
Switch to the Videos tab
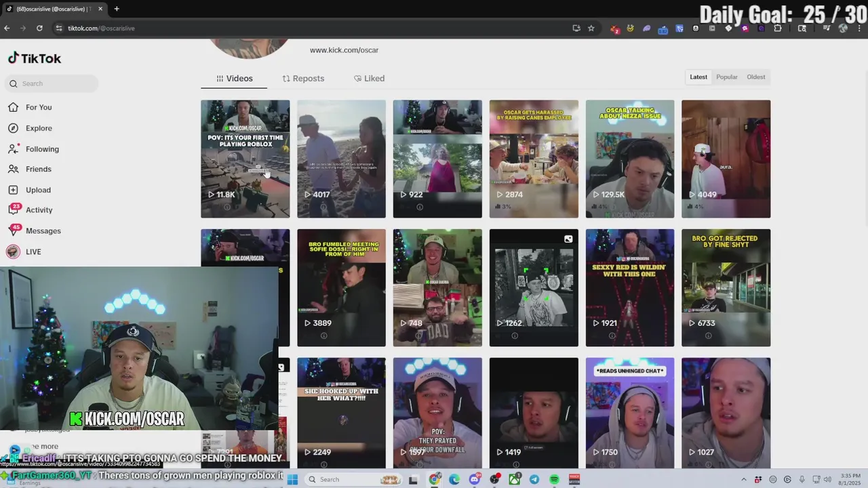click(x=234, y=79)
